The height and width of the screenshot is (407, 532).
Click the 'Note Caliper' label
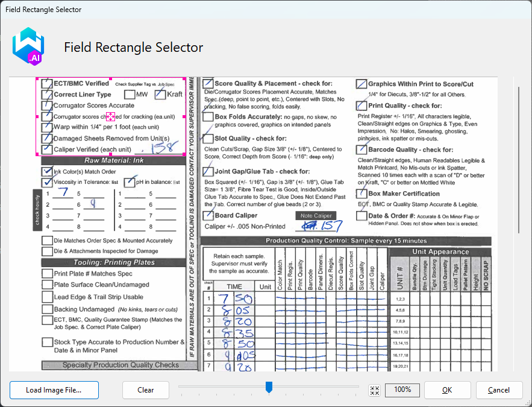tap(316, 215)
